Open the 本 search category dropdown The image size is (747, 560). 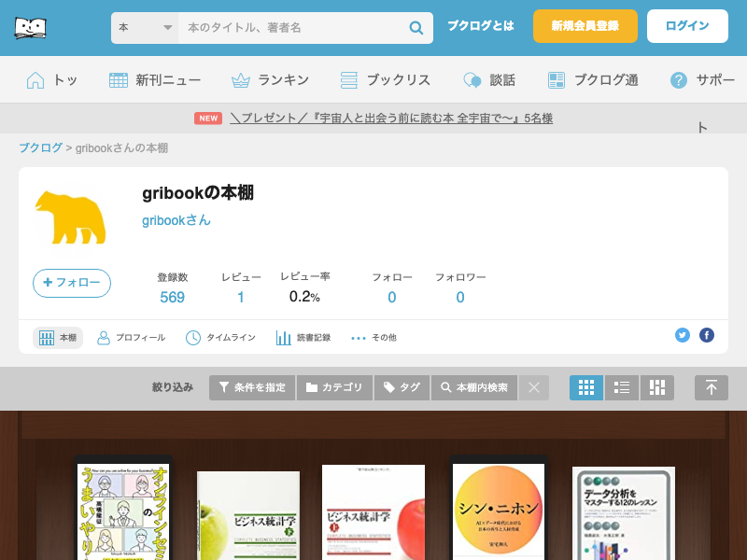145,28
